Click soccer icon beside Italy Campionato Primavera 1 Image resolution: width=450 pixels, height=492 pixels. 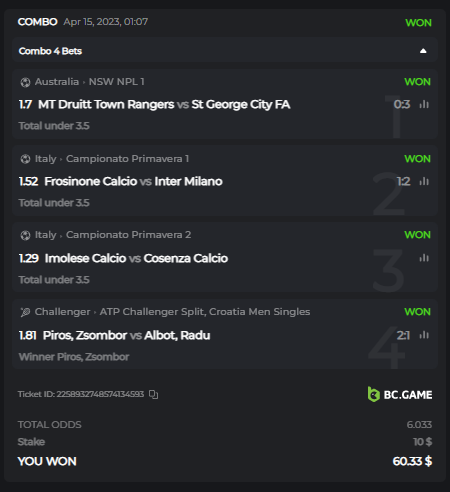[25, 159]
